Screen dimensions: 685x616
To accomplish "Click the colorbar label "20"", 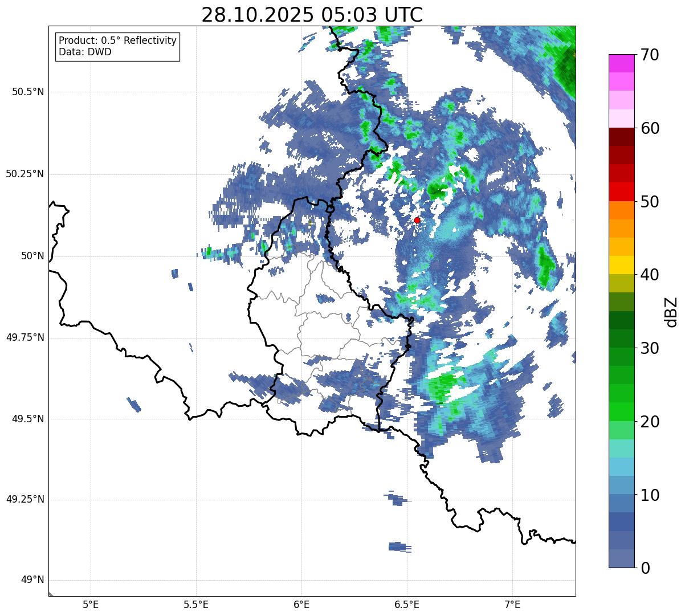I will (x=650, y=422).
